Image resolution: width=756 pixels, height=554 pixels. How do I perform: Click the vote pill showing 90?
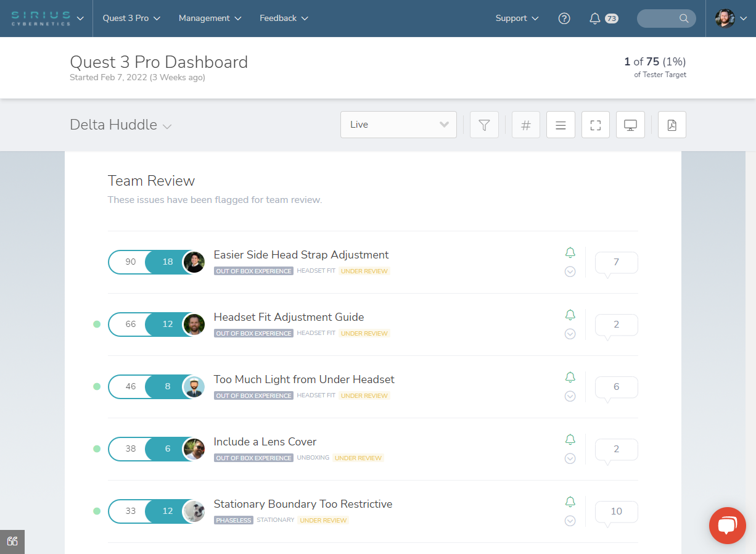click(129, 262)
